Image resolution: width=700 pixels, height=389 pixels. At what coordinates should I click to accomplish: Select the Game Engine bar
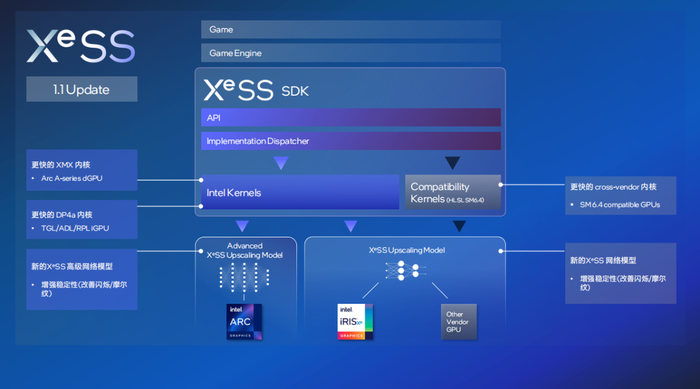point(351,53)
